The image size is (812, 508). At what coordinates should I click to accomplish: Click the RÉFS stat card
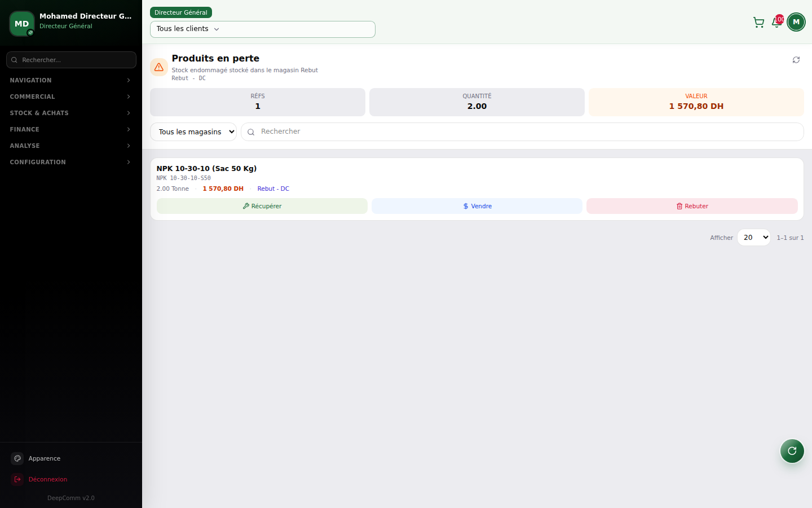(x=258, y=102)
